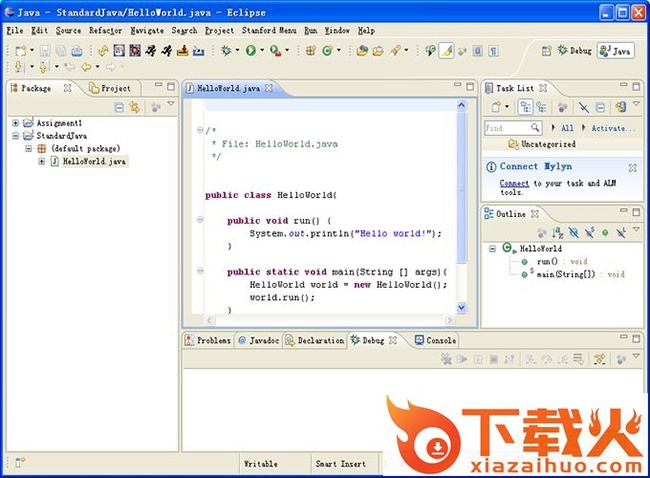Screen dimensions: 650x478
Task: Click the Search flashlight icon
Action: (395, 51)
